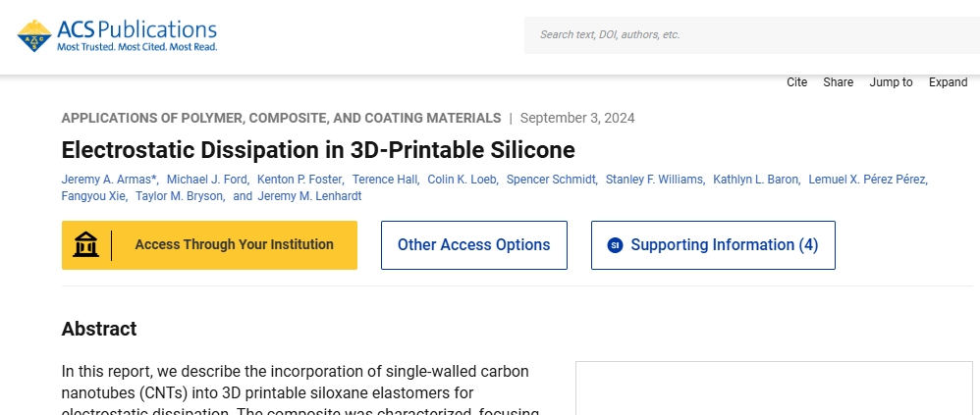This screenshot has width=980, height=415.
Task: Open author Colin K. Loeb link
Action: coord(462,180)
